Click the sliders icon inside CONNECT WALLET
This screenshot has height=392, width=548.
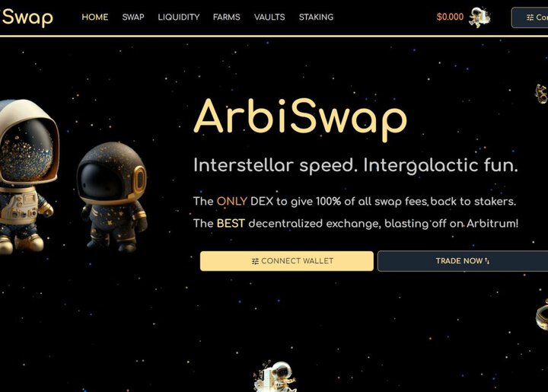(x=255, y=261)
